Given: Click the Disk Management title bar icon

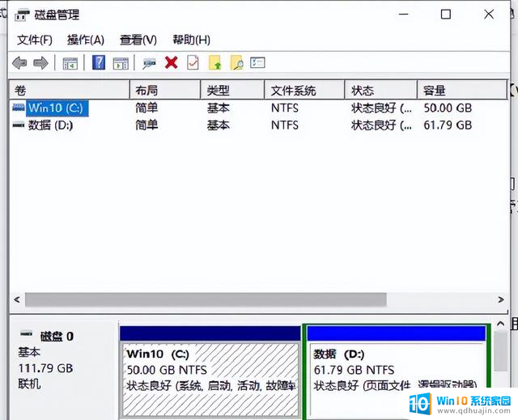Looking at the screenshot, I should [x=23, y=15].
